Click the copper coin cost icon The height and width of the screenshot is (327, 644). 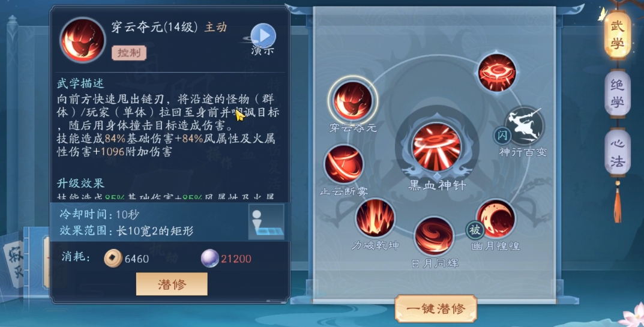(113, 259)
